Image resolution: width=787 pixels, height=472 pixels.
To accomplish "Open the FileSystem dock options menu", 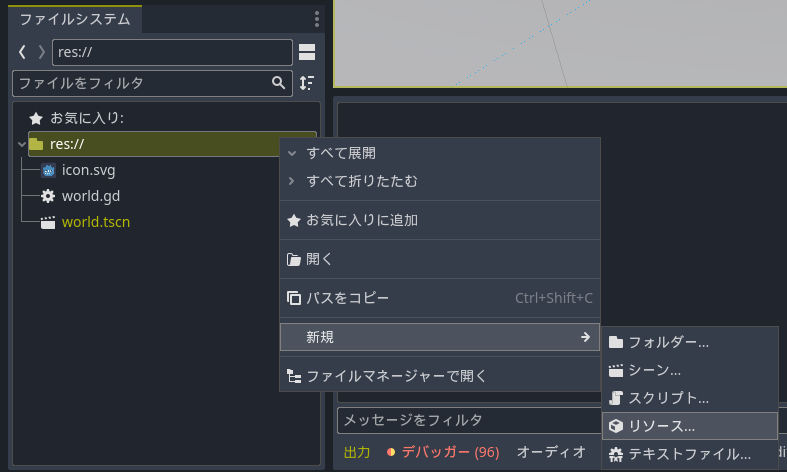I will pos(317,19).
